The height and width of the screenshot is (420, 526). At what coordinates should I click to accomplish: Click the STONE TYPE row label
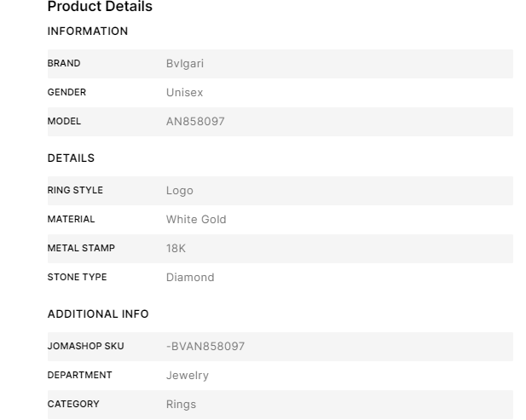(x=77, y=278)
